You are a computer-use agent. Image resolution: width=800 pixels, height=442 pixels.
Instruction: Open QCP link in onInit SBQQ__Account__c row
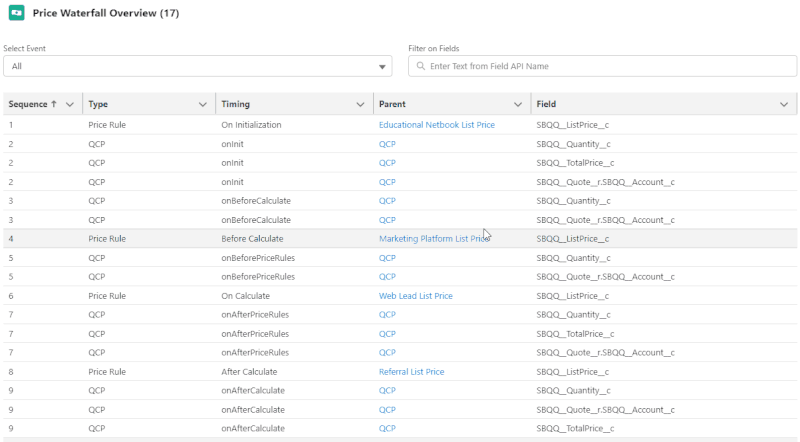[387, 182]
